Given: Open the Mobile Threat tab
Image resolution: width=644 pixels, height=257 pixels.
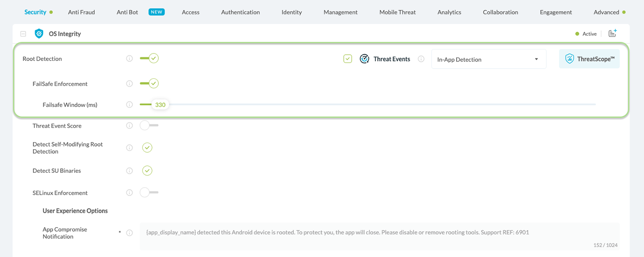Looking at the screenshot, I should click(x=397, y=12).
